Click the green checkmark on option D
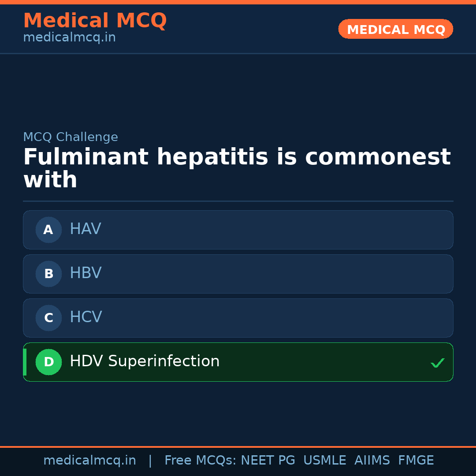The image size is (476, 476). coord(437,363)
